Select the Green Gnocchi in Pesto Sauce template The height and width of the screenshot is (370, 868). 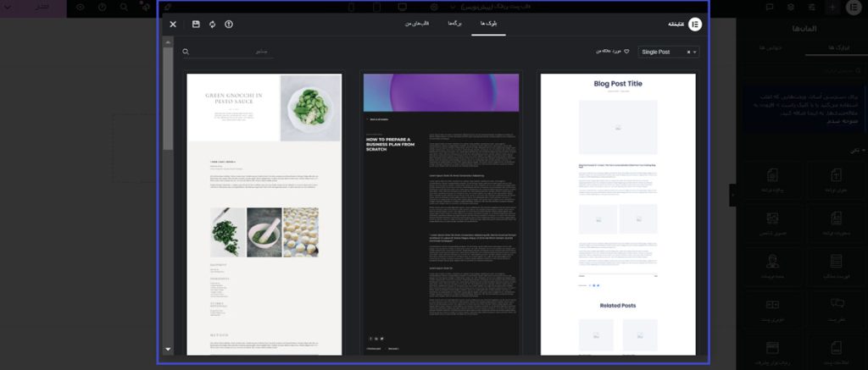(x=264, y=213)
